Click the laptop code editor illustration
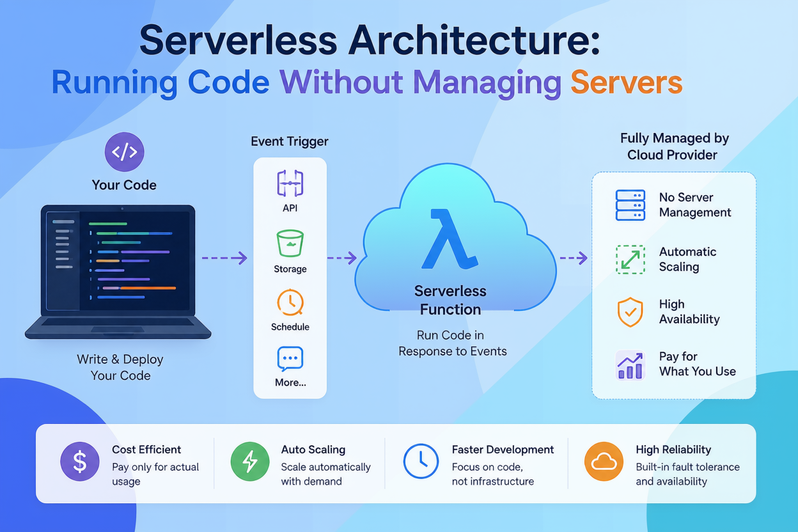 pyautogui.click(x=118, y=272)
